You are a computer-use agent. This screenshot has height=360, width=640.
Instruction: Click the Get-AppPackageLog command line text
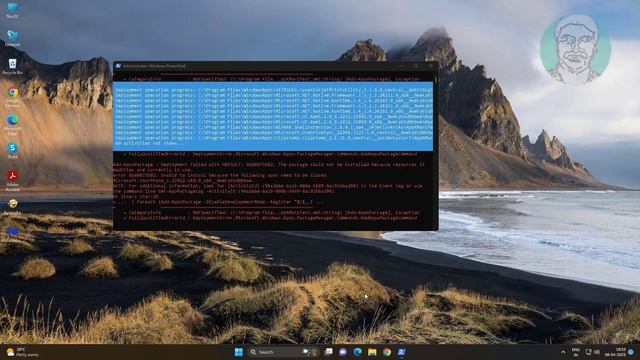pyautogui.click(x=224, y=191)
